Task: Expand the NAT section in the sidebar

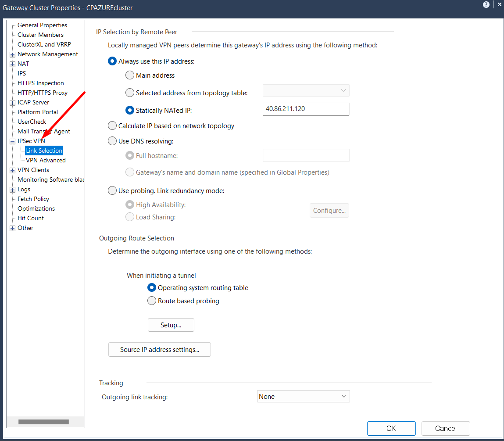Action: pos(12,64)
